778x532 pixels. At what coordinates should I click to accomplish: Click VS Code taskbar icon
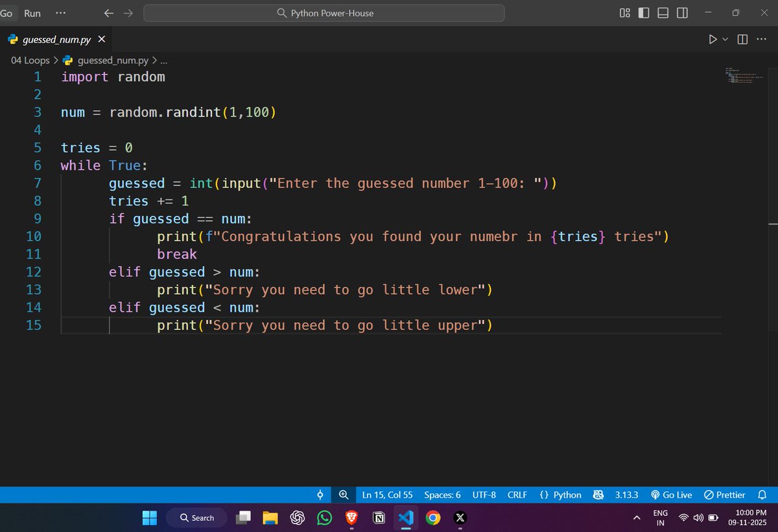406,518
